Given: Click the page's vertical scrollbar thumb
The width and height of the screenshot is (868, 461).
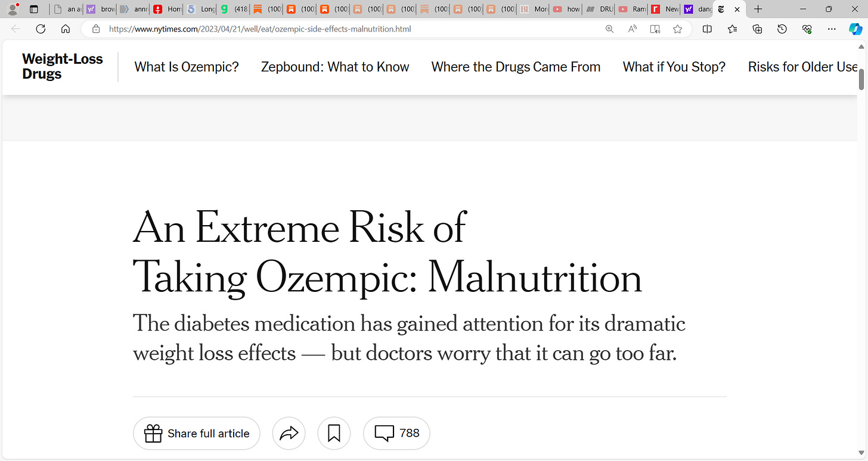Looking at the screenshot, I should coord(861,79).
